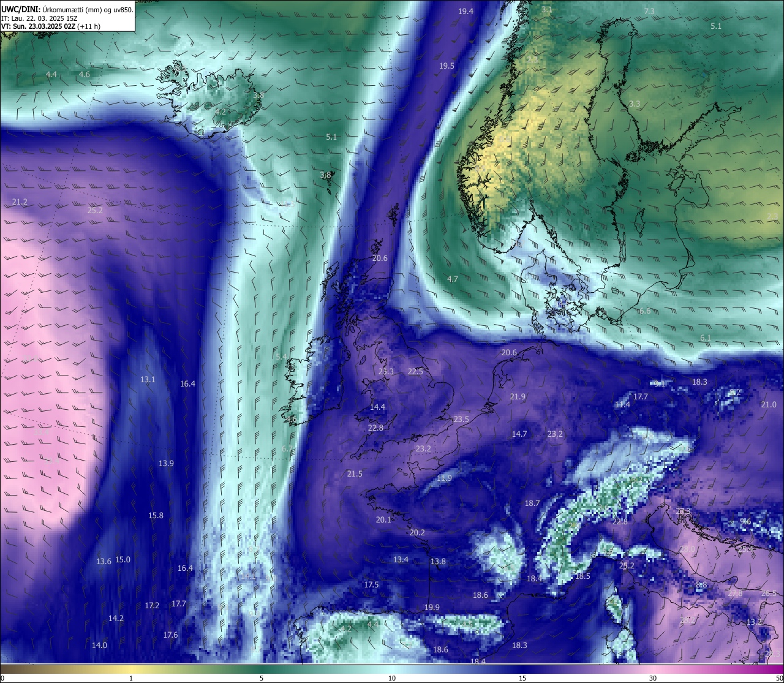The height and width of the screenshot is (683, 784).
Task: Select the 14.7 value label
Action: 519,434
